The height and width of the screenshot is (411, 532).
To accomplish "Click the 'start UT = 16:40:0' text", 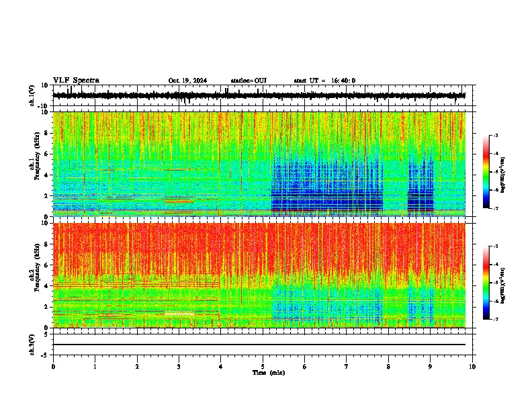I will [324, 81].
